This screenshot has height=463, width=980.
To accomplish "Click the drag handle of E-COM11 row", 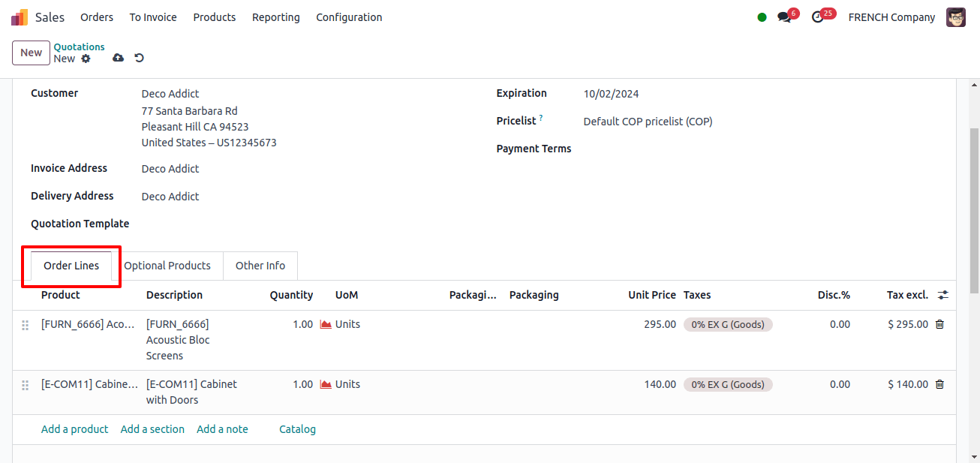I will coord(25,385).
